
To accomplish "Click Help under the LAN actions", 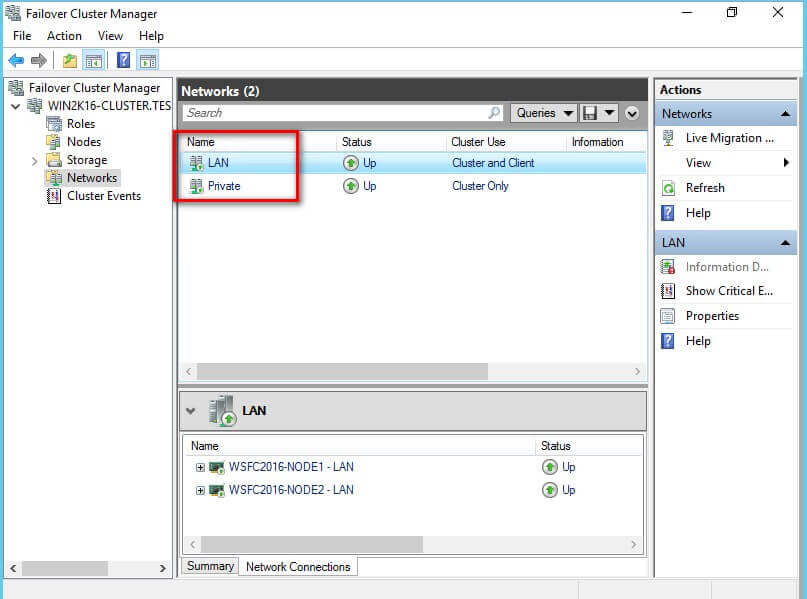I will [698, 341].
